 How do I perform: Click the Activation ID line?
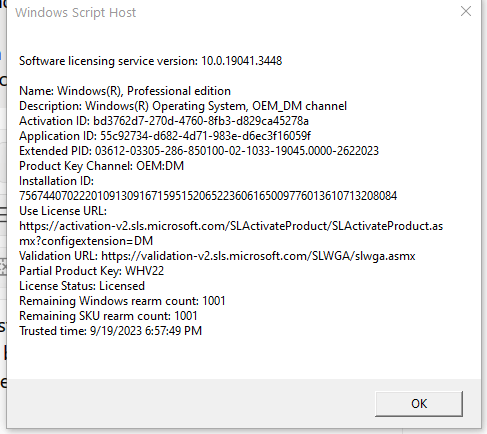coord(164,121)
